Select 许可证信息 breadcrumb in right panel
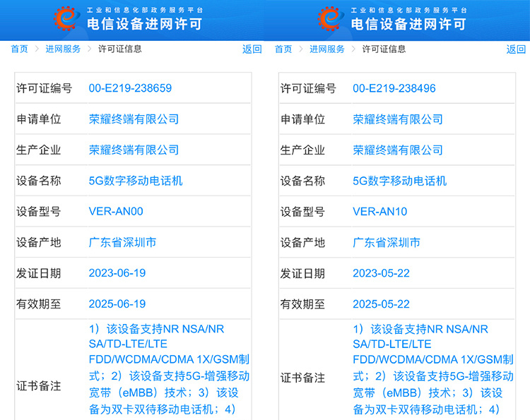Viewport: 530px width, 420px height. [384, 49]
